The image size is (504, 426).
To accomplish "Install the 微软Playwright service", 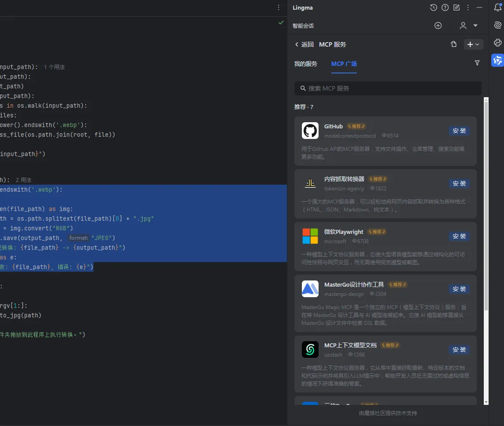I will 459,237.
